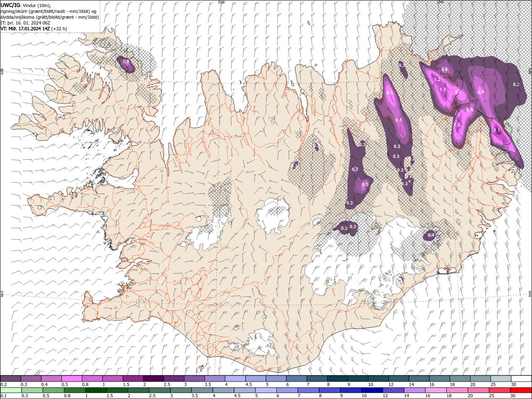The image size is (532, 399).
Task: Click the 12 violet swatch in bottom legend row
Action: (393, 390)
